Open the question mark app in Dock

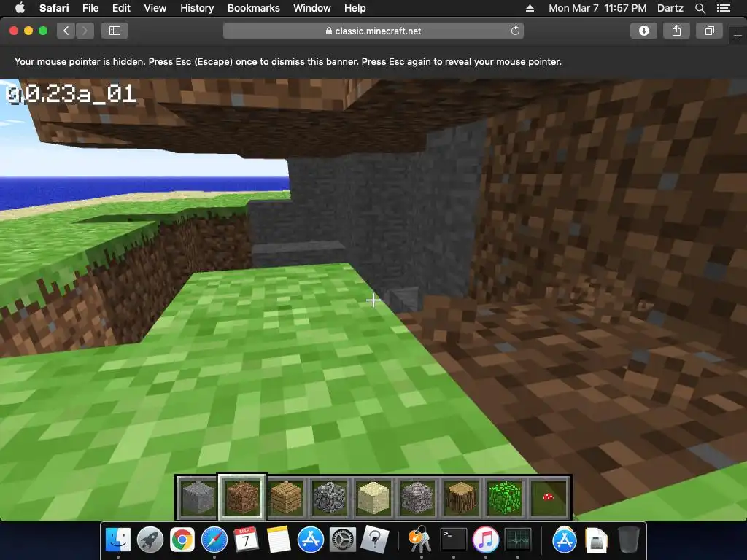coord(375,540)
